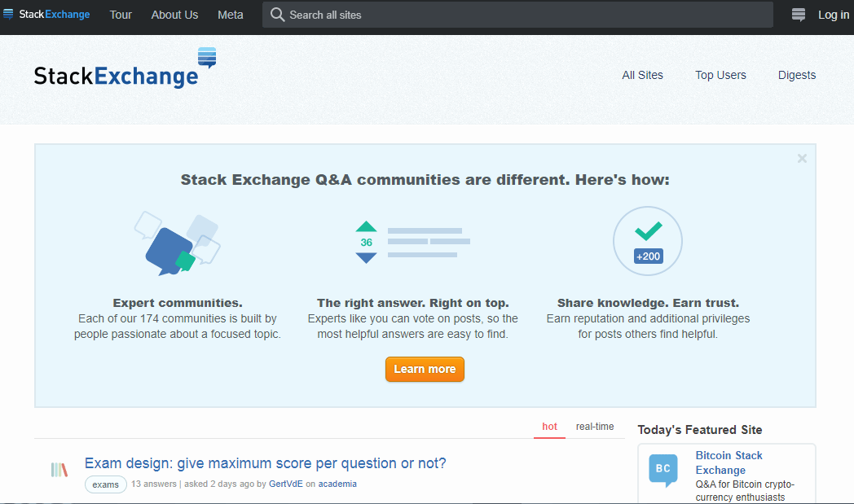The image size is (854, 504).
Task: Open the Bitcoin Stack Exchange link
Action: coord(729,462)
